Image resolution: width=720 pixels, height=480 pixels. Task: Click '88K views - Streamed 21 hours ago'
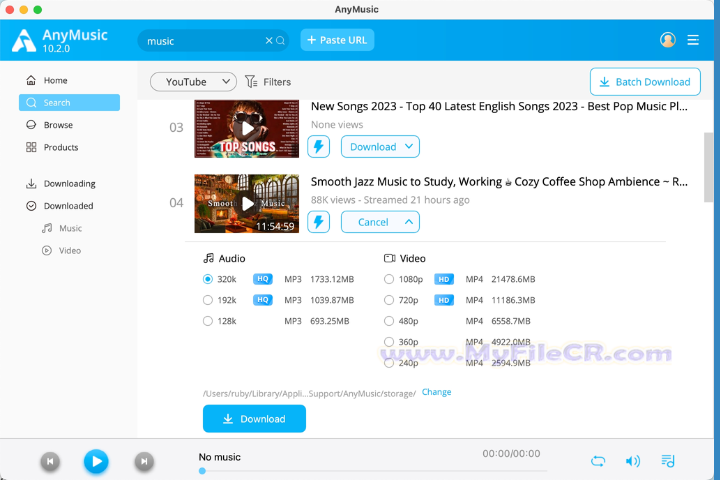(390, 200)
